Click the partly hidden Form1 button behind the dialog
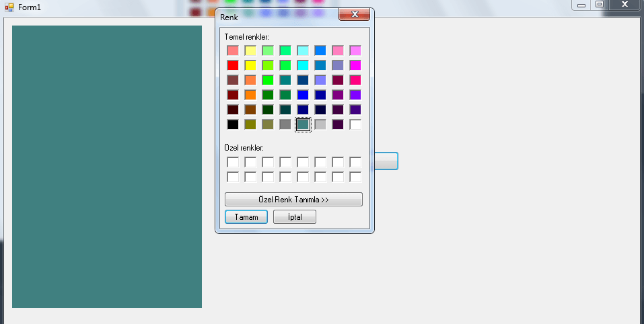The height and width of the screenshot is (324, 644). [386, 161]
